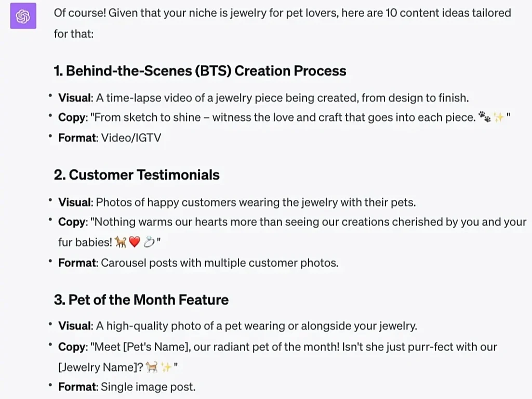The image size is (532, 399).
Task: Click the red heart emoji
Action: 135,242
